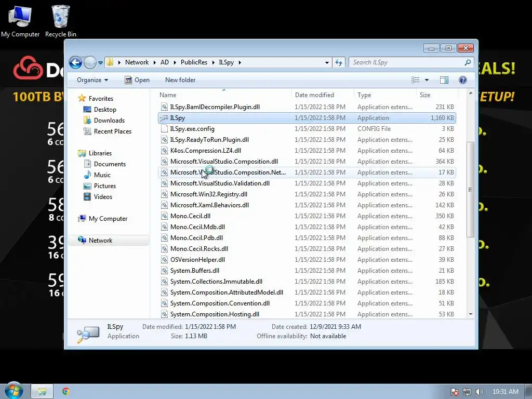
Task: Select System.Collections.Immutable.dll file name
Action: 216,282
